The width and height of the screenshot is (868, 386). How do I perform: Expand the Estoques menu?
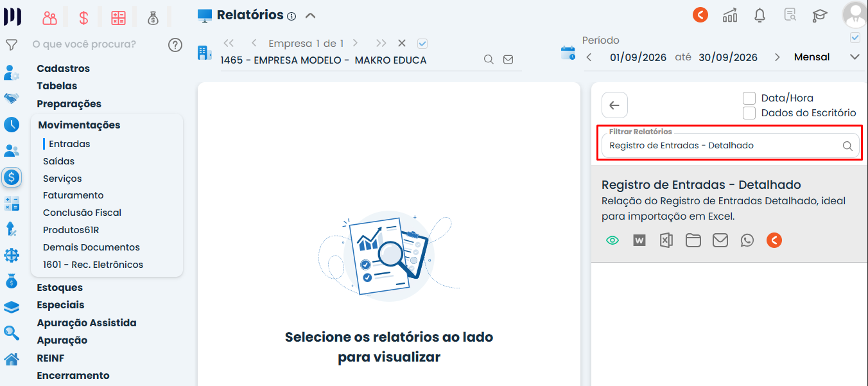click(60, 288)
